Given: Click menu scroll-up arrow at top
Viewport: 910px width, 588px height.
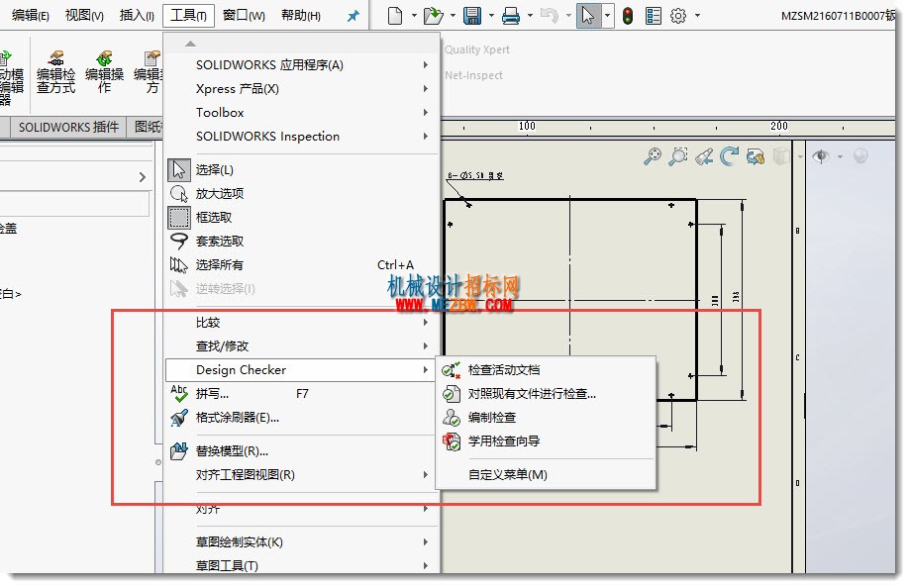Looking at the screenshot, I should [x=190, y=44].
